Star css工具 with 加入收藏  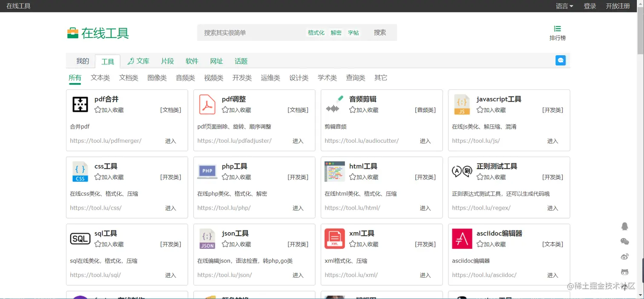point(109,177)
